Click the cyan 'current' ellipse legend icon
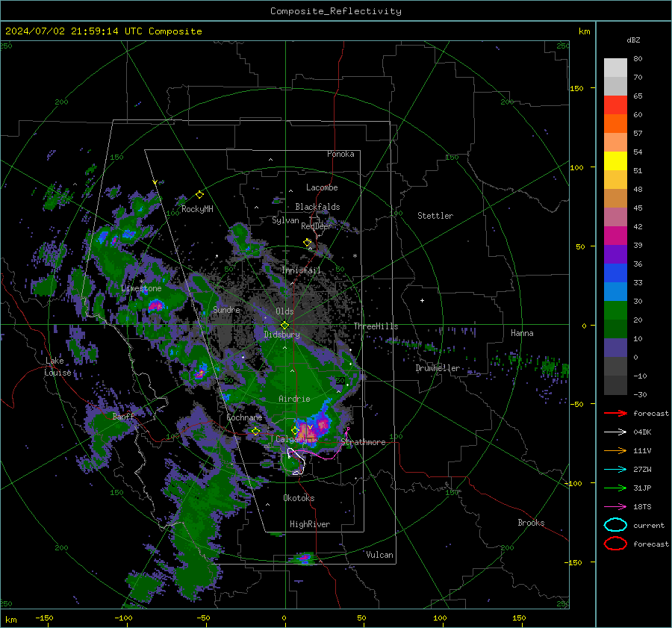This screenshot has width=672, height=628. pos(615,525)
